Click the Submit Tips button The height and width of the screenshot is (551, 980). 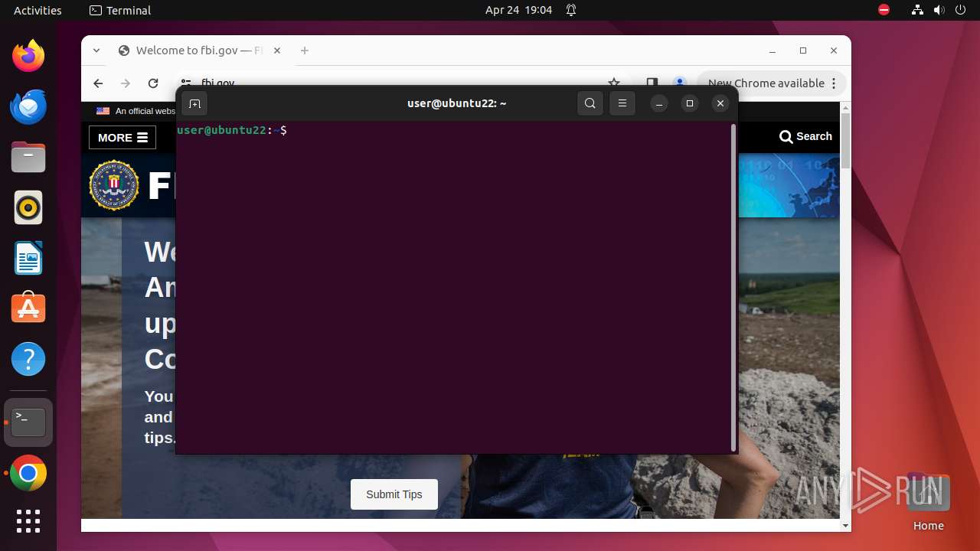tap(394, 494)
